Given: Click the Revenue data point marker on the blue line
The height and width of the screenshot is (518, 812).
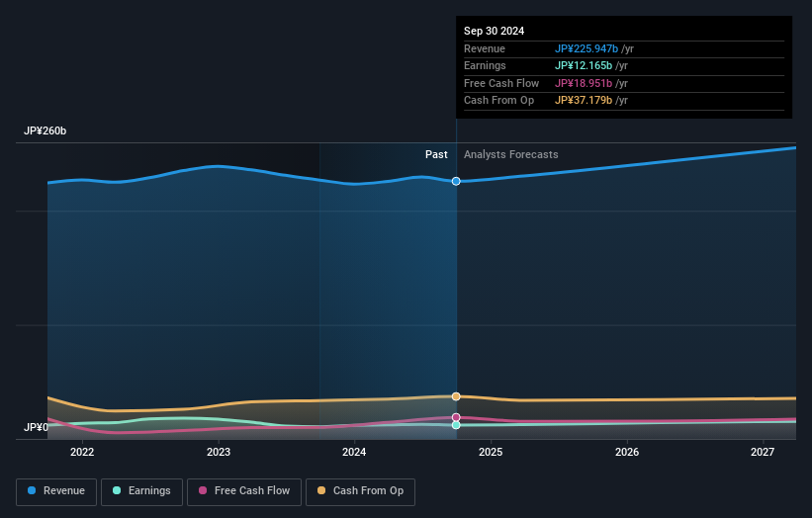Looking at the screenshot, I should pos(456,181).
